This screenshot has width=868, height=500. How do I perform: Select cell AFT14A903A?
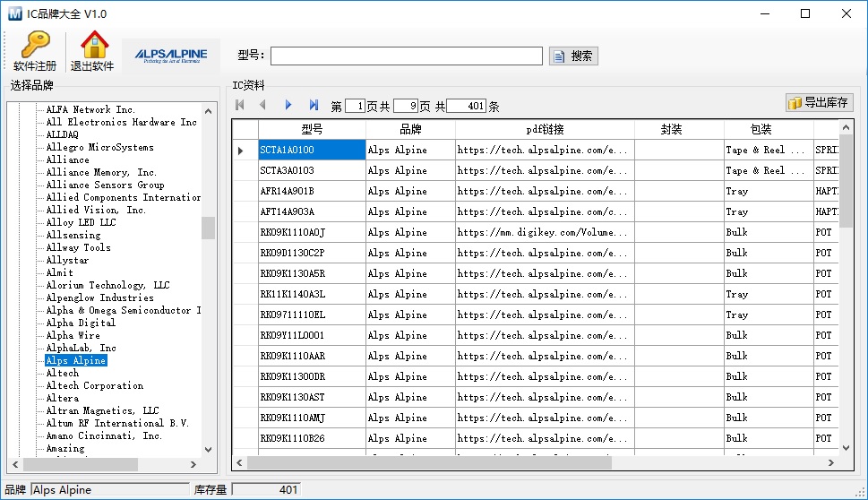click(312, 211)
